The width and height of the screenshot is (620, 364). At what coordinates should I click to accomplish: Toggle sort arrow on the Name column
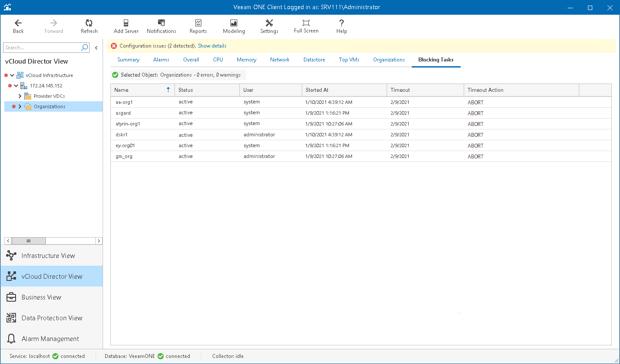(168, 90)
